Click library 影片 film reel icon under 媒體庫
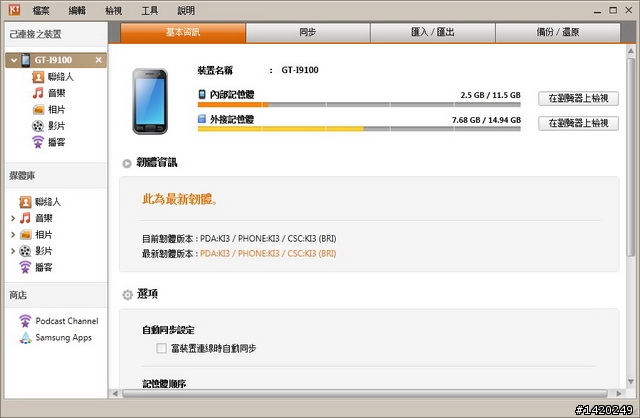 click(25, 251)
